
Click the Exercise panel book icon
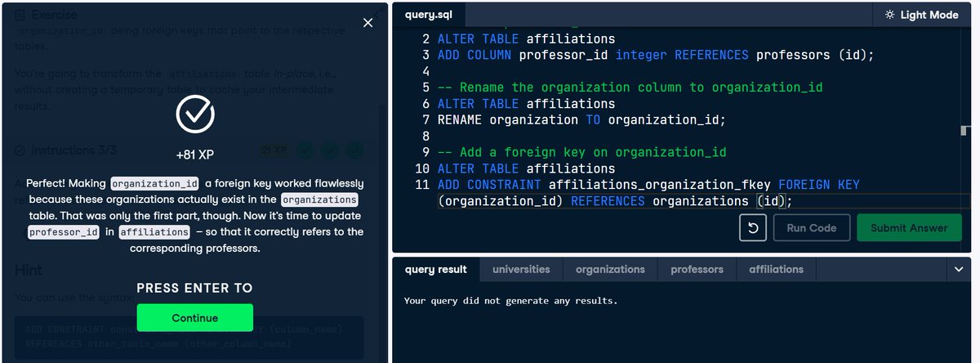(21, 15)
